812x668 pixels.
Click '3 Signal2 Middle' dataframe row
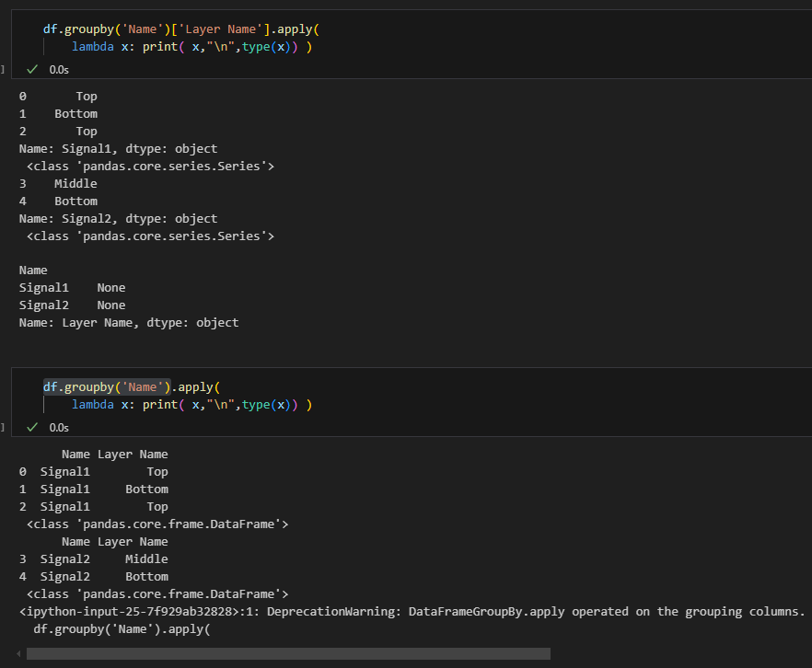click(x=94, y=559)
